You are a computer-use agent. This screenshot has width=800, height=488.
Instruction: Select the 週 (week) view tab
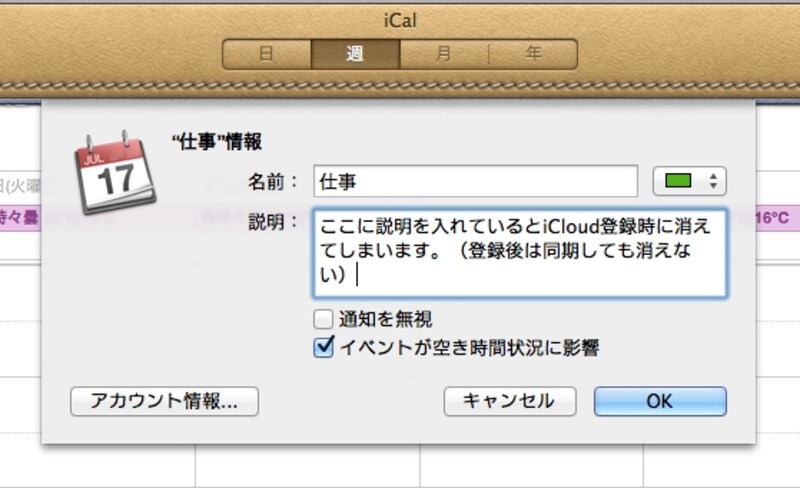click(356, 54)
